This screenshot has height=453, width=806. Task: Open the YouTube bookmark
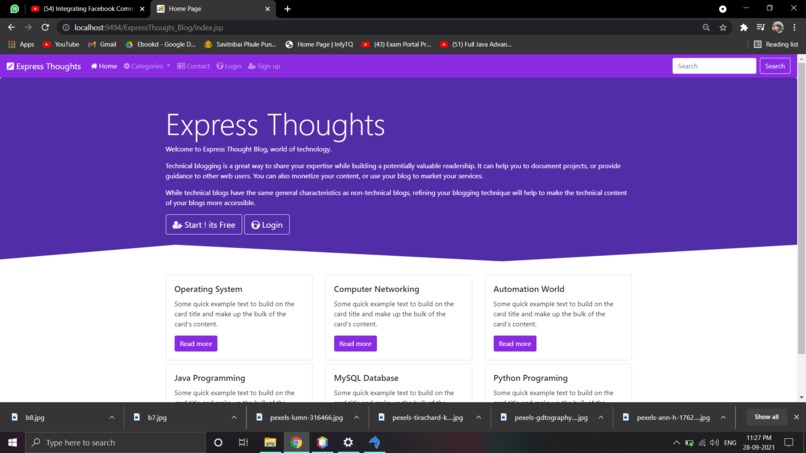point(61,44)
